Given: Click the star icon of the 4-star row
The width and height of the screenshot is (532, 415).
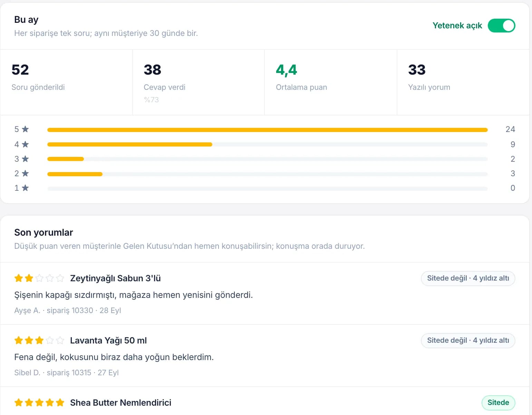Looking at the screenshot, I should click(25, 144).
